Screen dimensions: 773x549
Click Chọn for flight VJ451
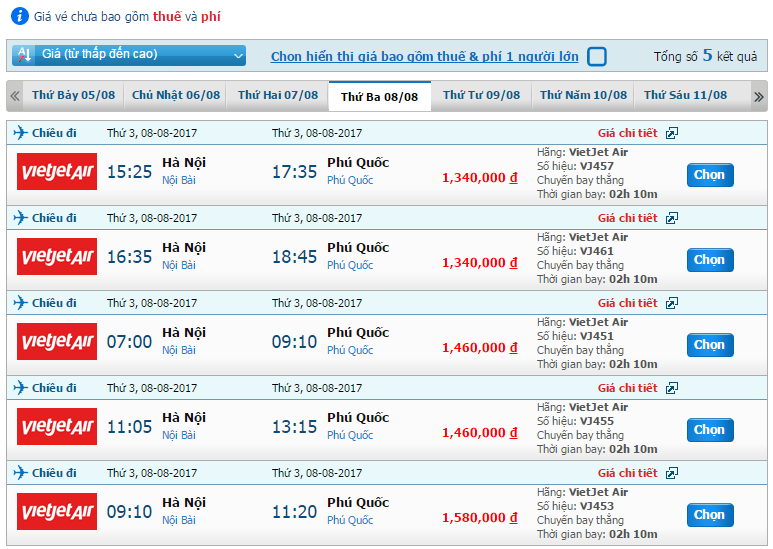click(710, 345)
